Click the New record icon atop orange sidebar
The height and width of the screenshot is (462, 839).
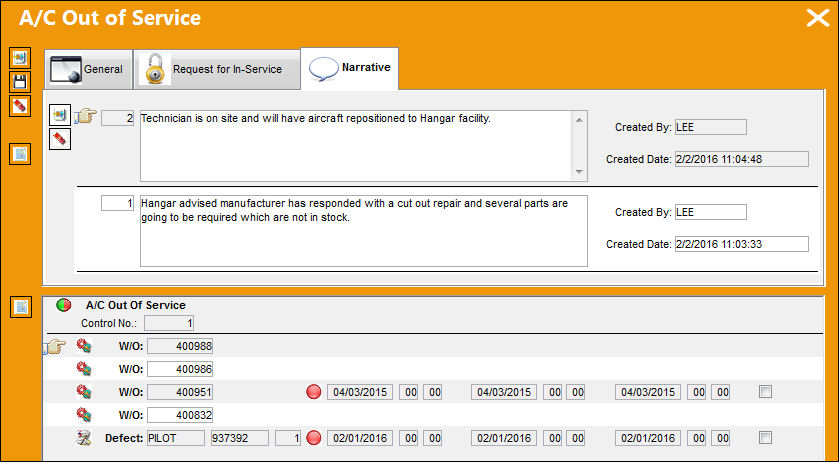(20, 57)
